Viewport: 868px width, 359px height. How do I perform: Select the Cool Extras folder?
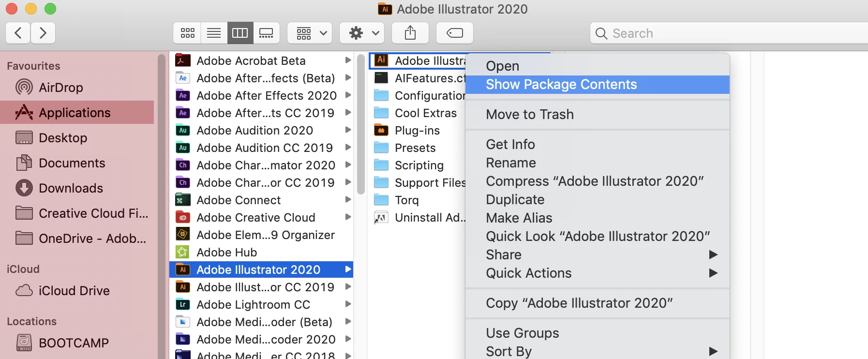418,113
